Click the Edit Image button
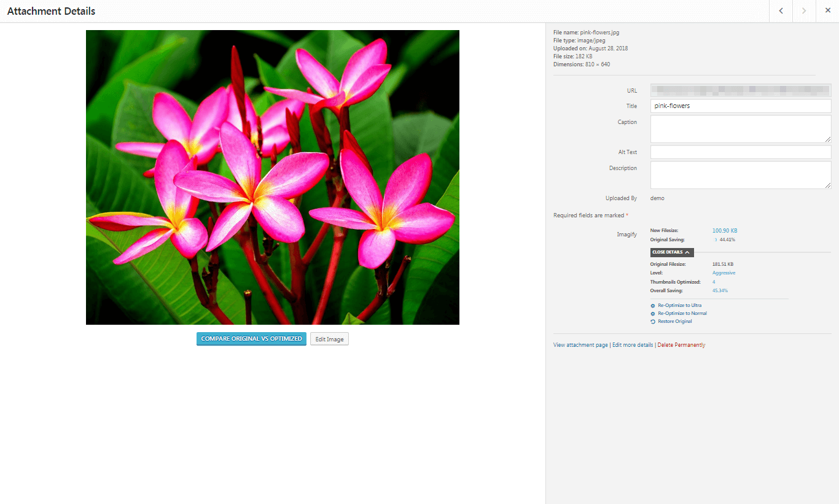This screenshot has height=504, width=839. pyautogui.click(x=329, y=338)
